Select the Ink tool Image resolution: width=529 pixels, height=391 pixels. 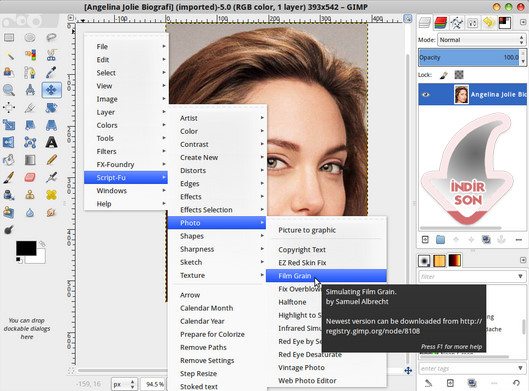(x=9, y=195)
